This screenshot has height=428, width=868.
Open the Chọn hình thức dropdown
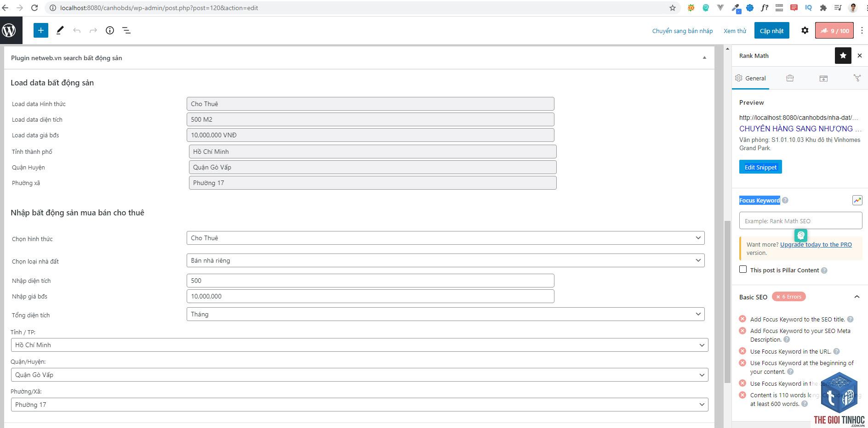(x=445, y=238)
